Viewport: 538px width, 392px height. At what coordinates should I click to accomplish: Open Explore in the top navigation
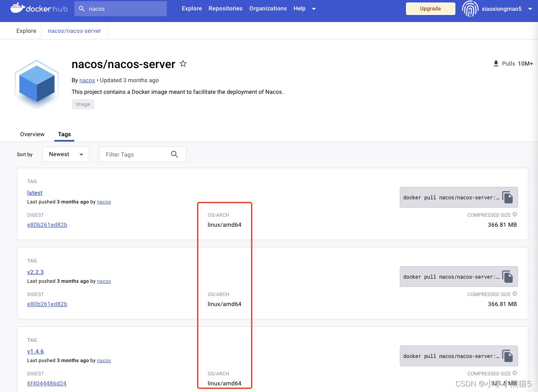(192, 8)
